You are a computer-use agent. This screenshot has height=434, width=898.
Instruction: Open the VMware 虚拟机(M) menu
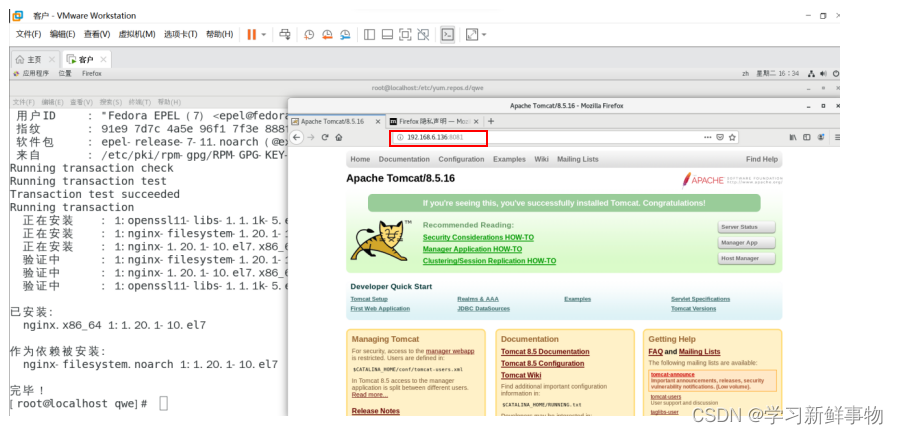click(x=137, y=34)
